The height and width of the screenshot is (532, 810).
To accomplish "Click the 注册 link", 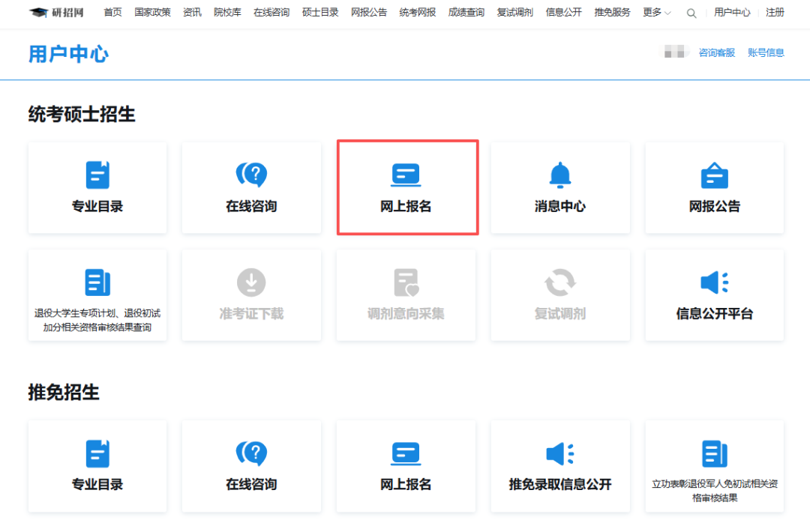I will coord(775,13).
